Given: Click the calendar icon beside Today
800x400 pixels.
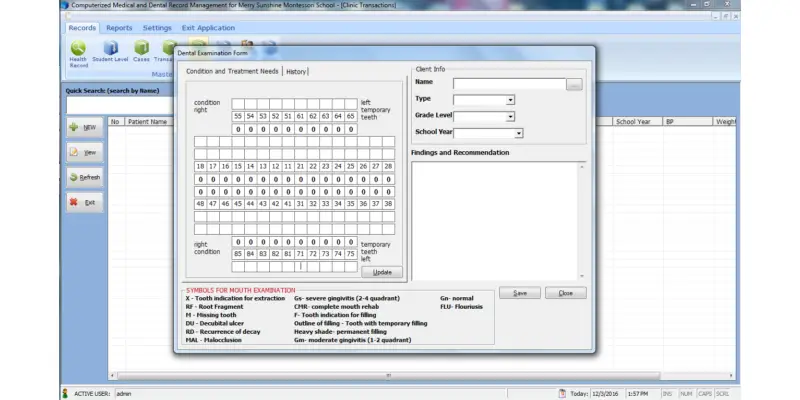Looking at the screenshot, I should [x=562, y=394].
